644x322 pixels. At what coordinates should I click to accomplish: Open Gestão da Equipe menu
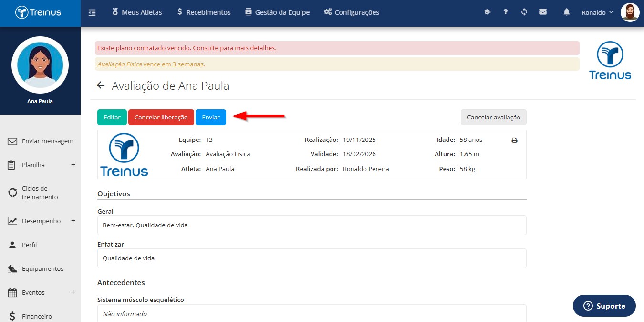point(277,12)
